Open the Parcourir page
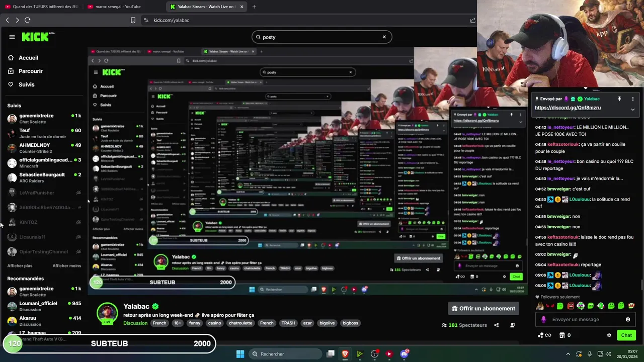Screen dimensions: 644x362 [x=25, y=71]
